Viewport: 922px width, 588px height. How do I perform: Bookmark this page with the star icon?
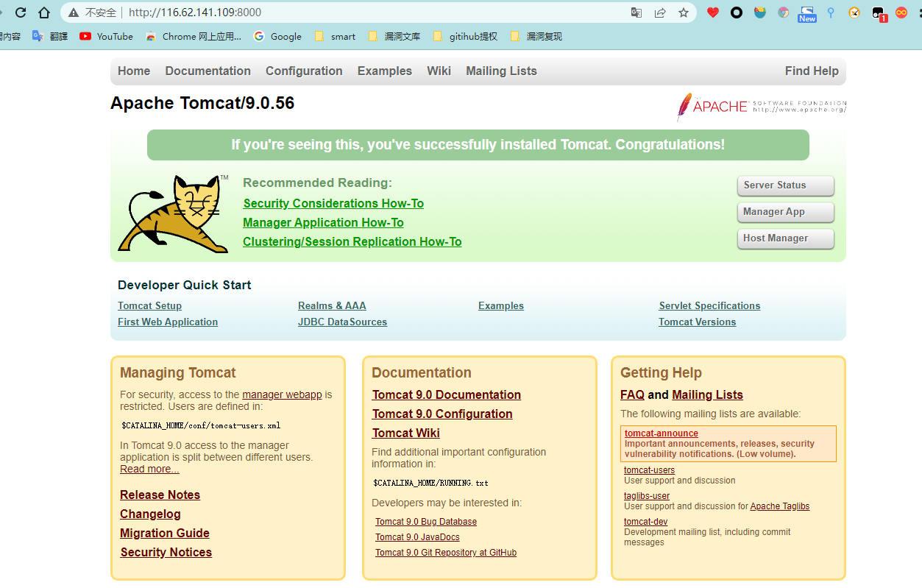(x=684, y=13)
